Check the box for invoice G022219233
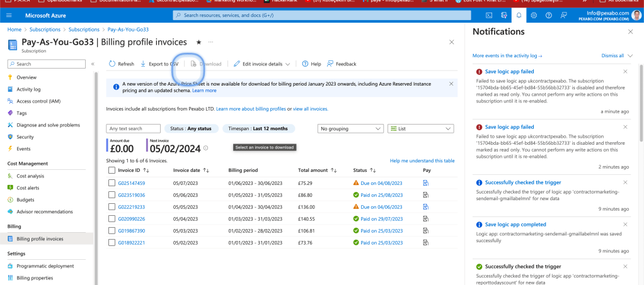Viewport: 644px width, 285px height. (x=112, y=207)
